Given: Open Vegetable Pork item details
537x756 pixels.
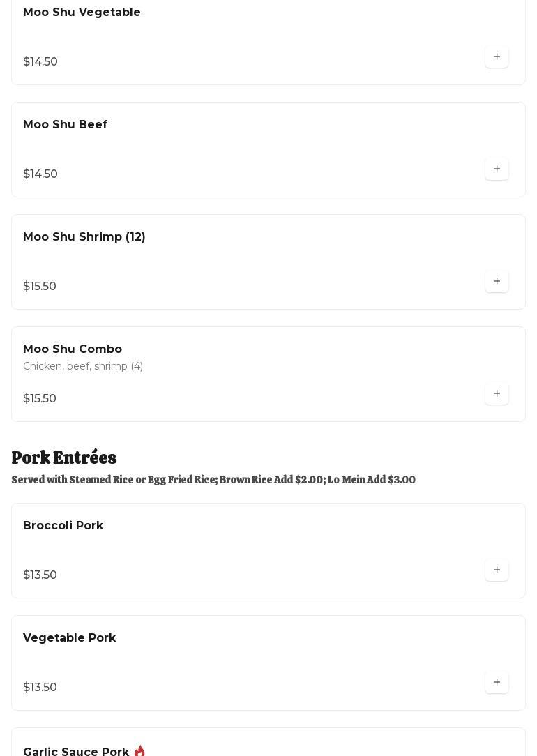Looking at the screenshot, I should [69, 638].
